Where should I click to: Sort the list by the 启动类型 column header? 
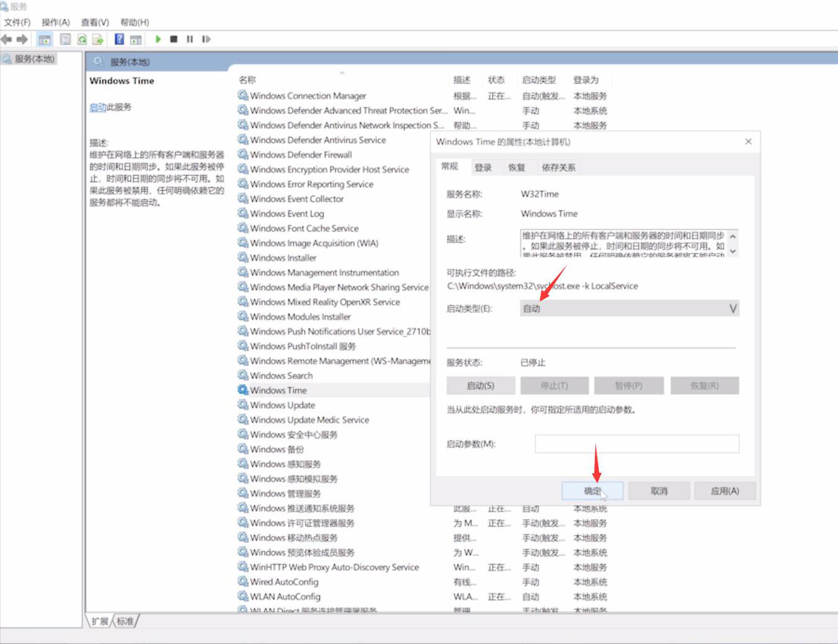(x=539, y=80)
